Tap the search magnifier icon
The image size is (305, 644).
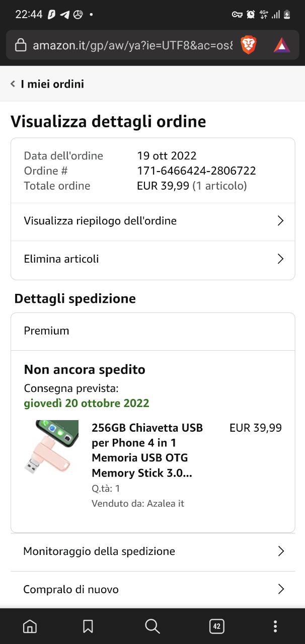(x=152, y=626)
